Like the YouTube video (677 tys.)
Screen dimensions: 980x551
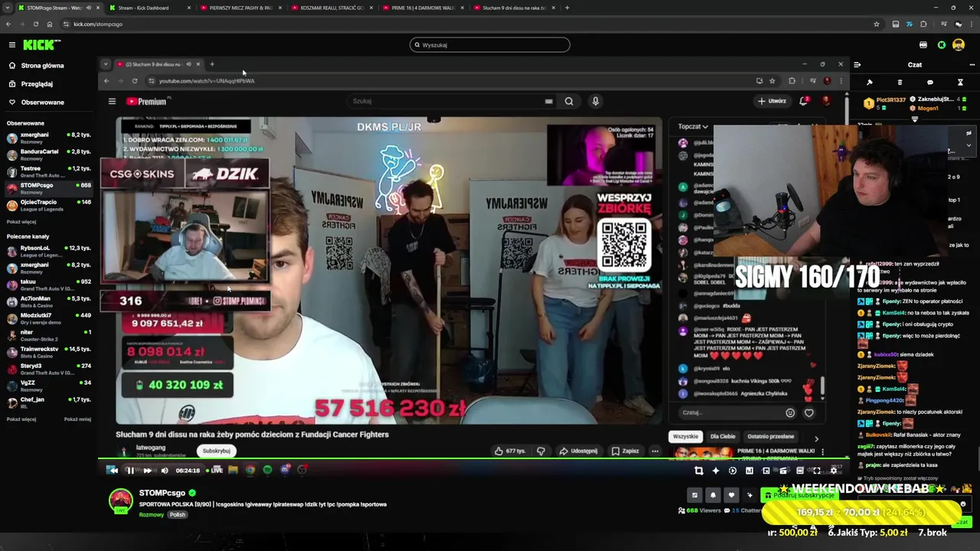pyautogui.click(x=510, y=452)
